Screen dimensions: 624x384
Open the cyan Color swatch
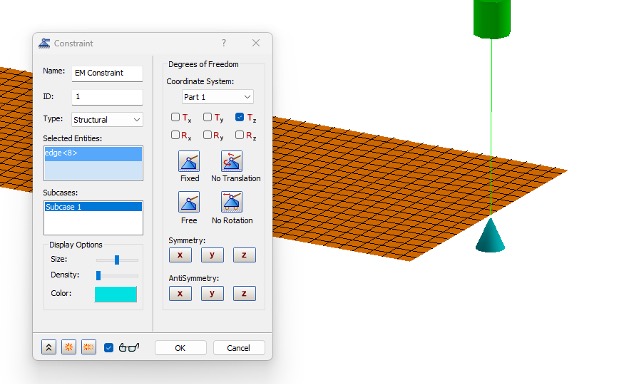tap(116, 294)
